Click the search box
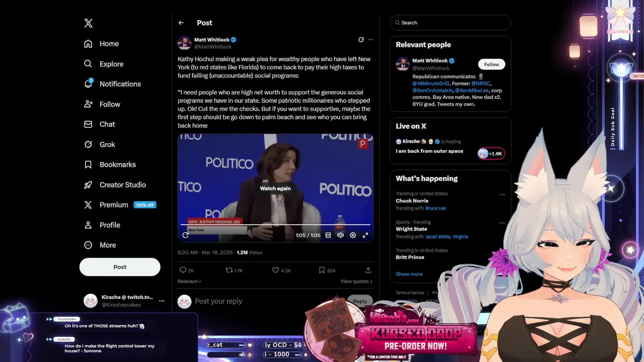The image size is (644, 362). pos(450,23)
